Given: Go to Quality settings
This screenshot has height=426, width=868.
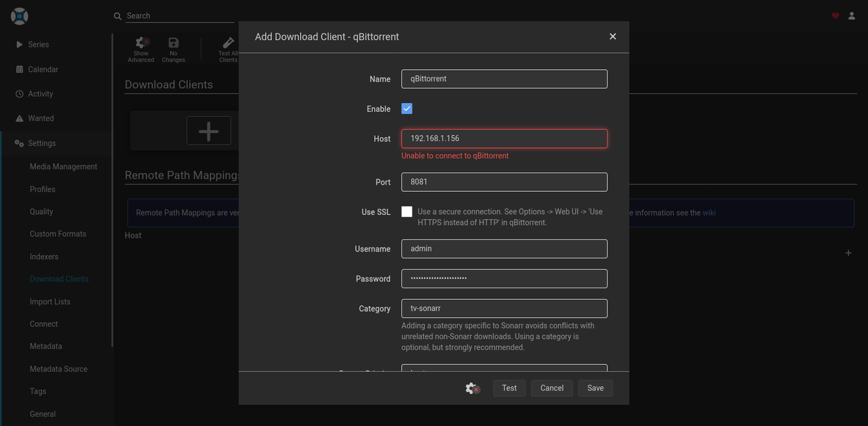Looking at the screenshot, I should tap(41, 212).
